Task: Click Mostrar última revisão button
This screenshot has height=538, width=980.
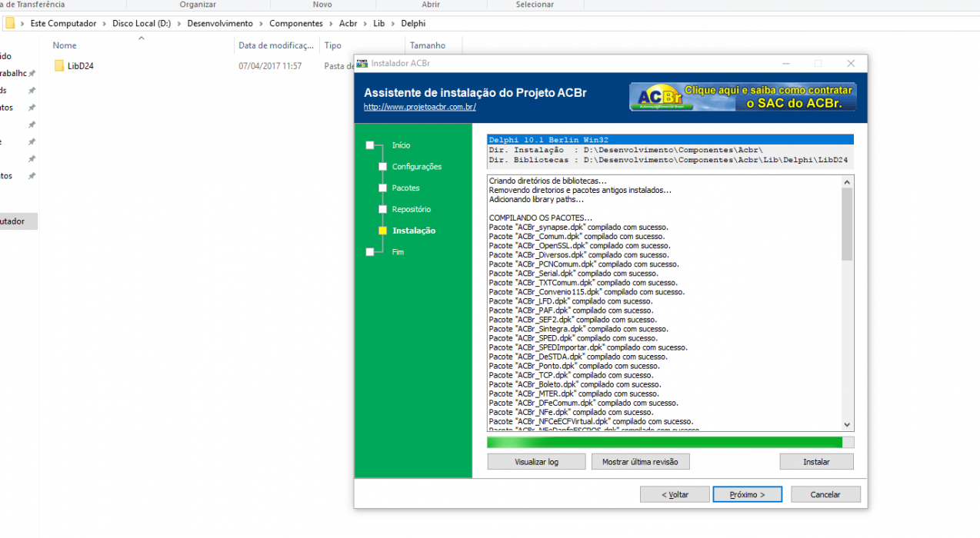Action: [x=640, y=462]
